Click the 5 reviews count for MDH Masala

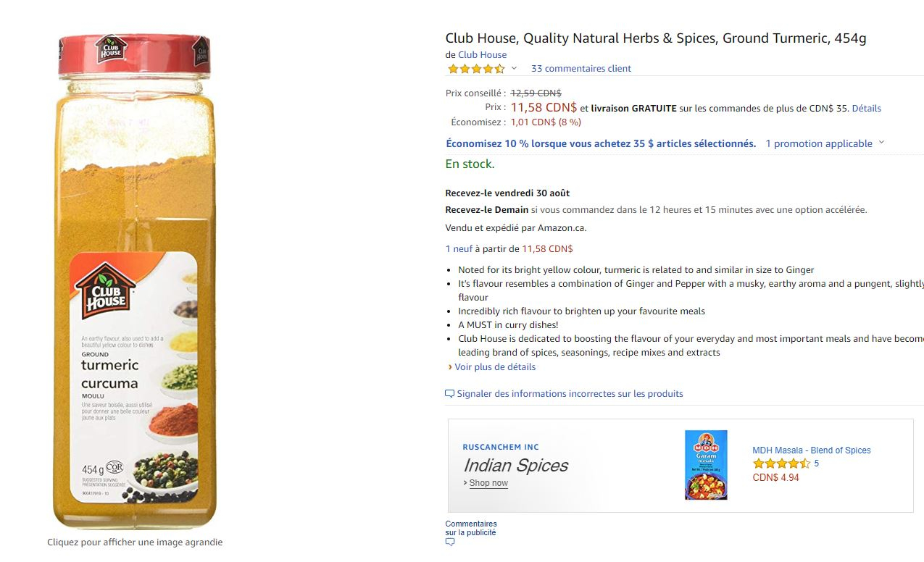click(817, 464)
